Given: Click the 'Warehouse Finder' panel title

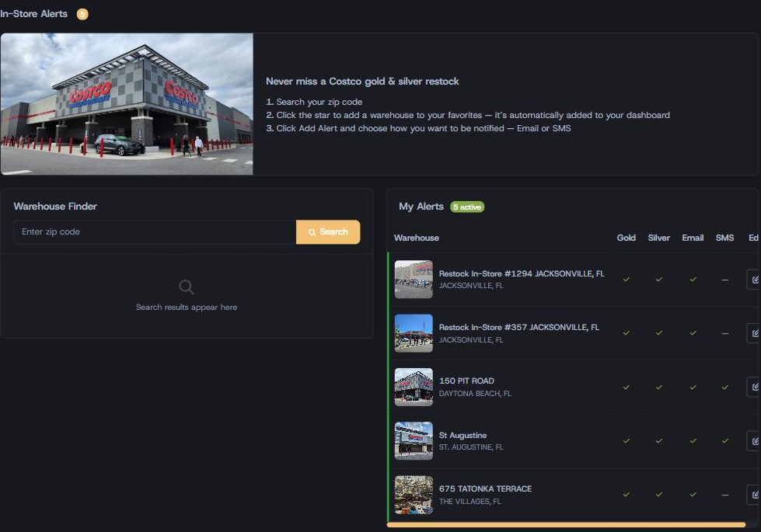Looking at the screenshot, I should [x=55, y=206].
